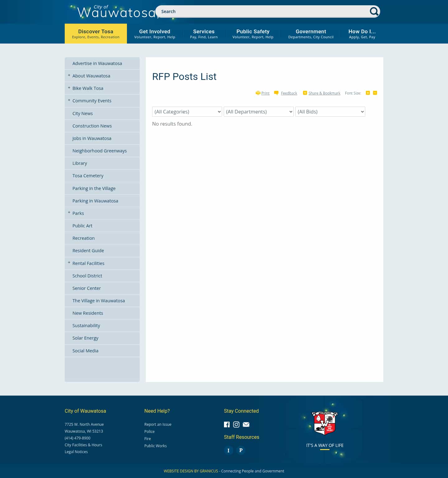
Task: Open the Feedback speech-bubble icon
Action: point(276,93)
